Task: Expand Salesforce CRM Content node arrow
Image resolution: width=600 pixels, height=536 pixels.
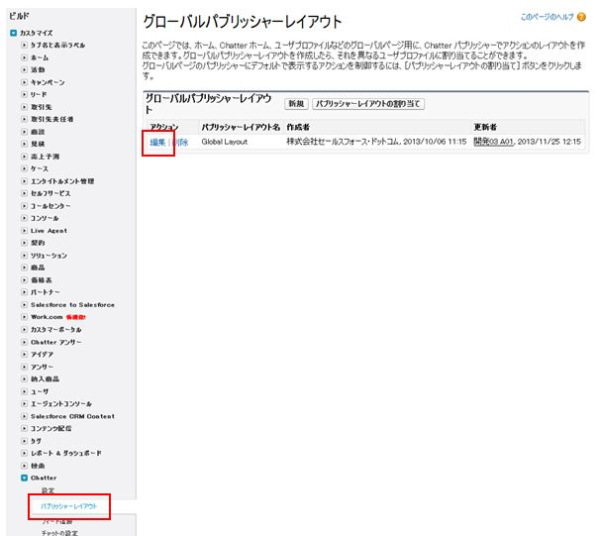Action: pos(24,416)
